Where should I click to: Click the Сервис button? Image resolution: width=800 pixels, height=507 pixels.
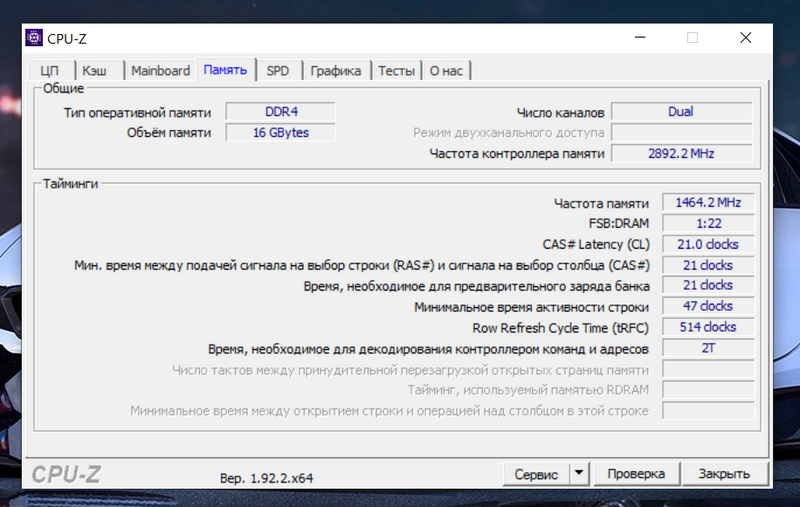[536, 473]
